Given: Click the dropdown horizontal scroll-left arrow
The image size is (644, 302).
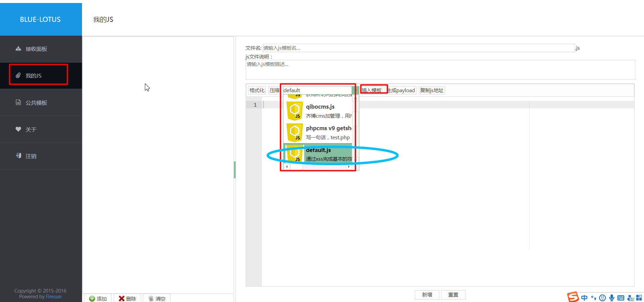Looking at the screenshot, I should tap(287, 166).
